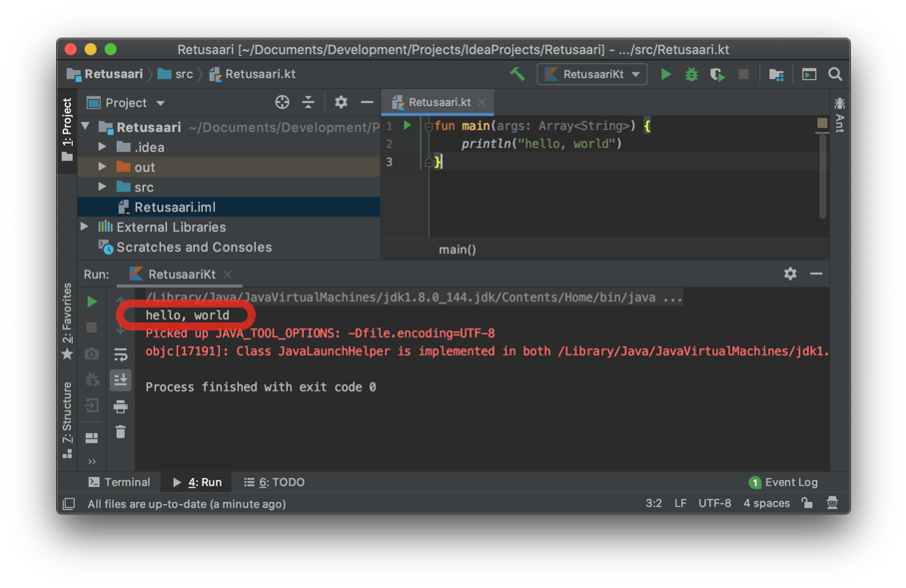Screen dimensions: 906x588
Task: Click the print console output icon
Action: (x=120, y=406)
